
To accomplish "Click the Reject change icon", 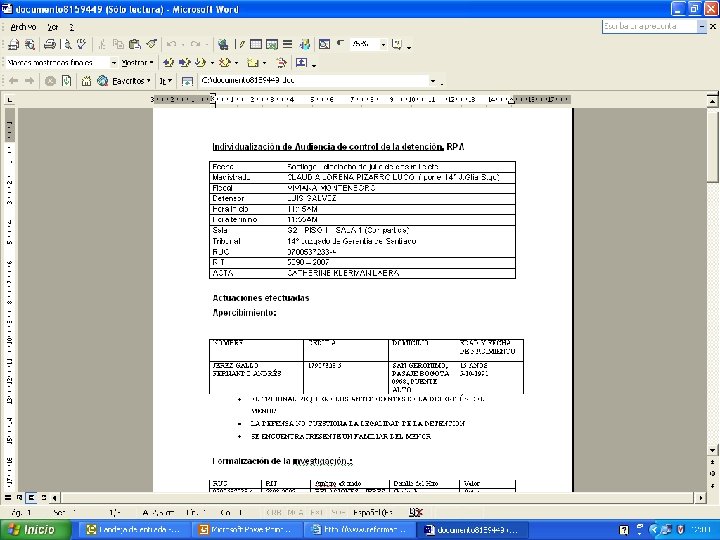I will 225,62.
